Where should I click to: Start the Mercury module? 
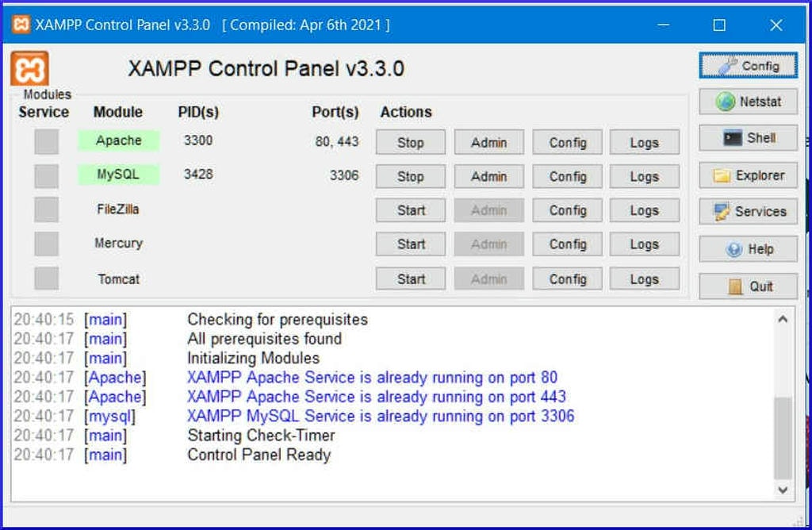point(410,244)
